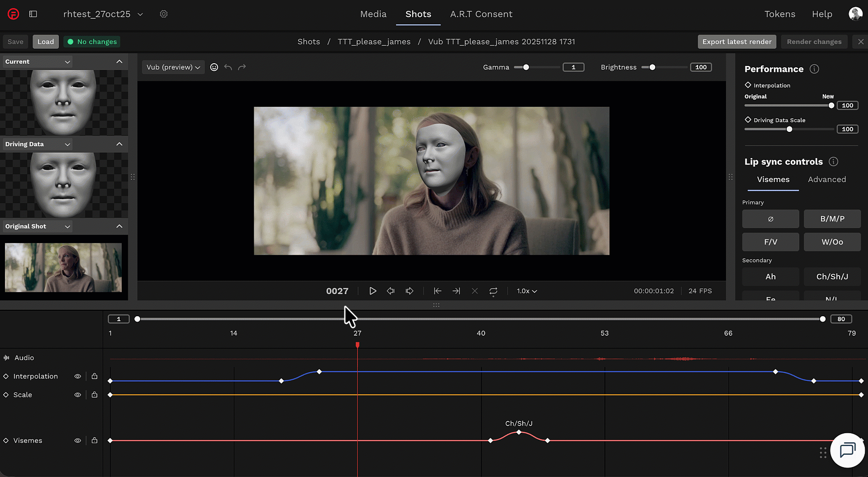This screenshot has height=477, width=868.
Task: Open the rhtest_27oct25 project dropdown
Action: point(103,14)
